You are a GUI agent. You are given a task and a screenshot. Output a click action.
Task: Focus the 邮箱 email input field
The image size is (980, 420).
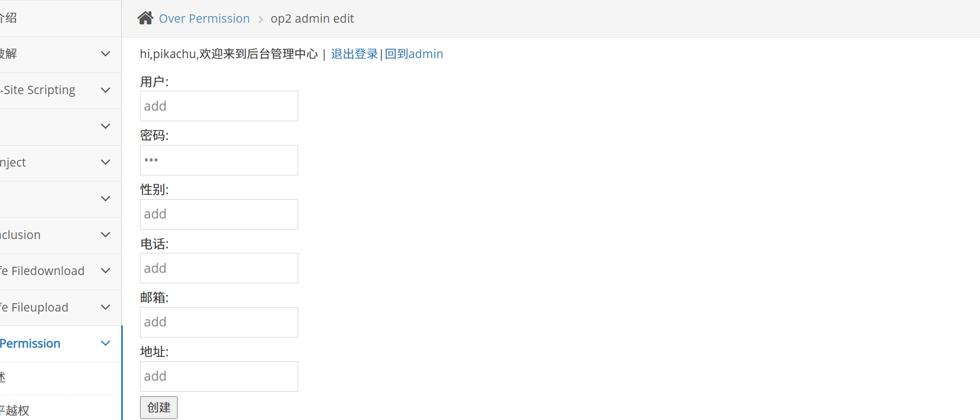tap(219, 322)
